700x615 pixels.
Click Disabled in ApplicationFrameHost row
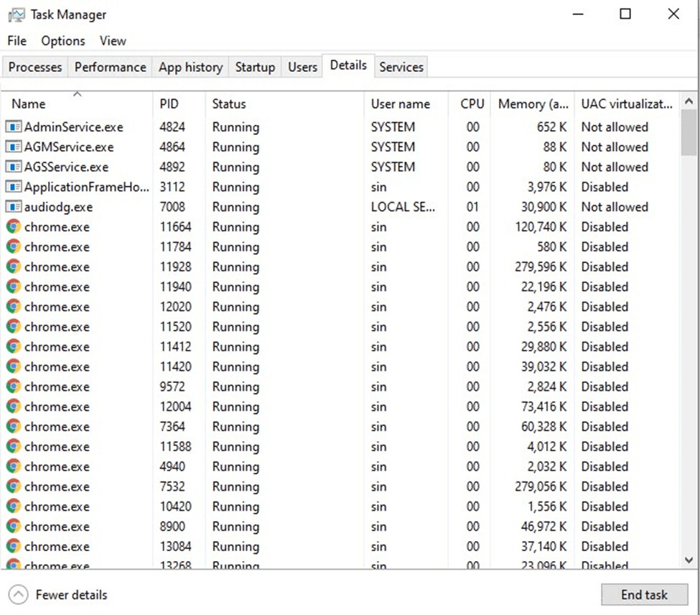pos(605,187)
